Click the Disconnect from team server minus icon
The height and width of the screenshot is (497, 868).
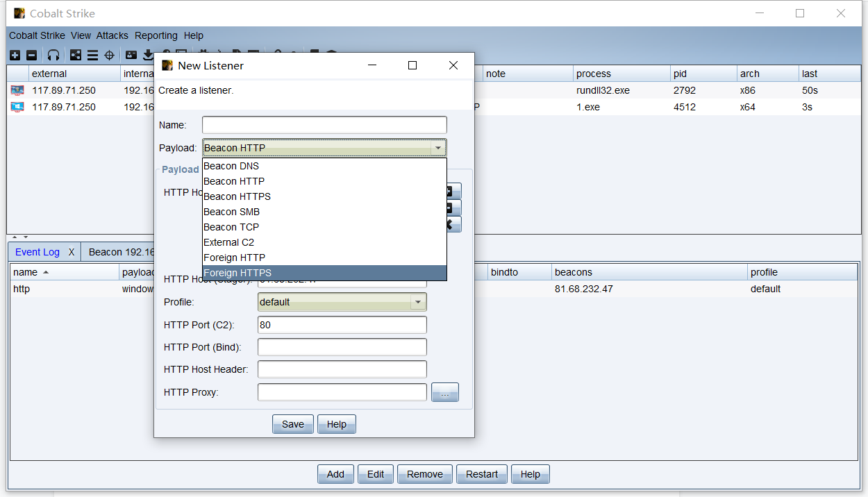(x=32, y=55)
